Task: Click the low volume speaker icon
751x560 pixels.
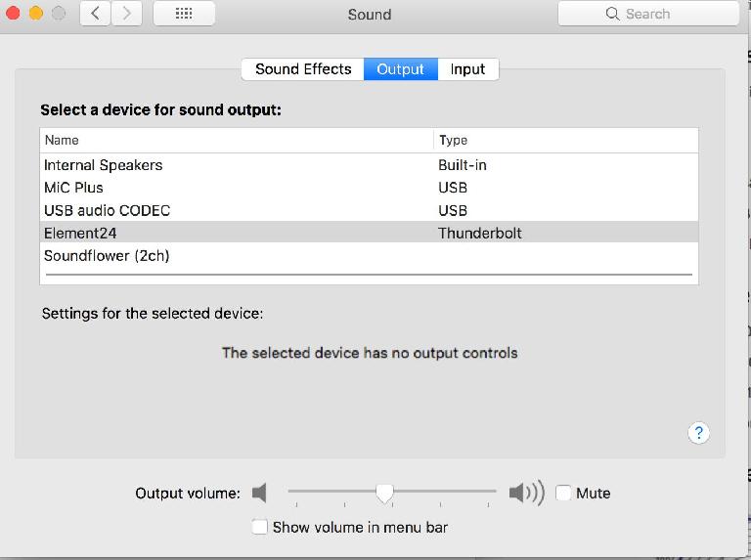Action: click(259, 493)
